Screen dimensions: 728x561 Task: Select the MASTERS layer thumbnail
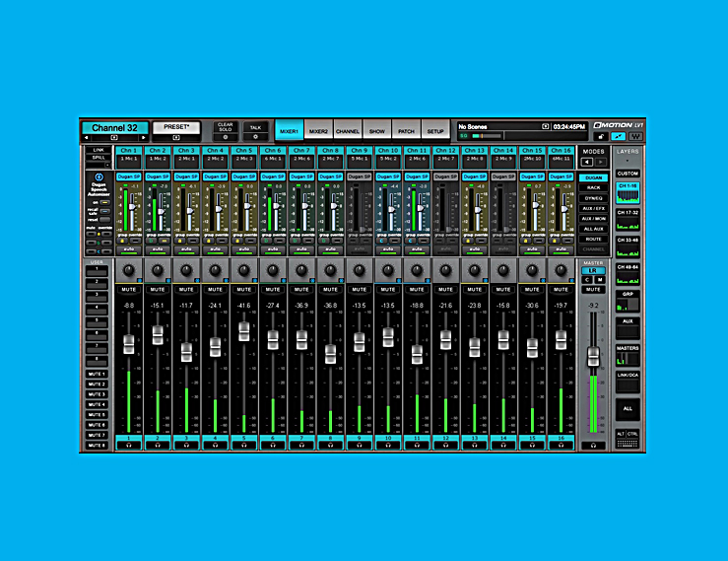point(628,356)
